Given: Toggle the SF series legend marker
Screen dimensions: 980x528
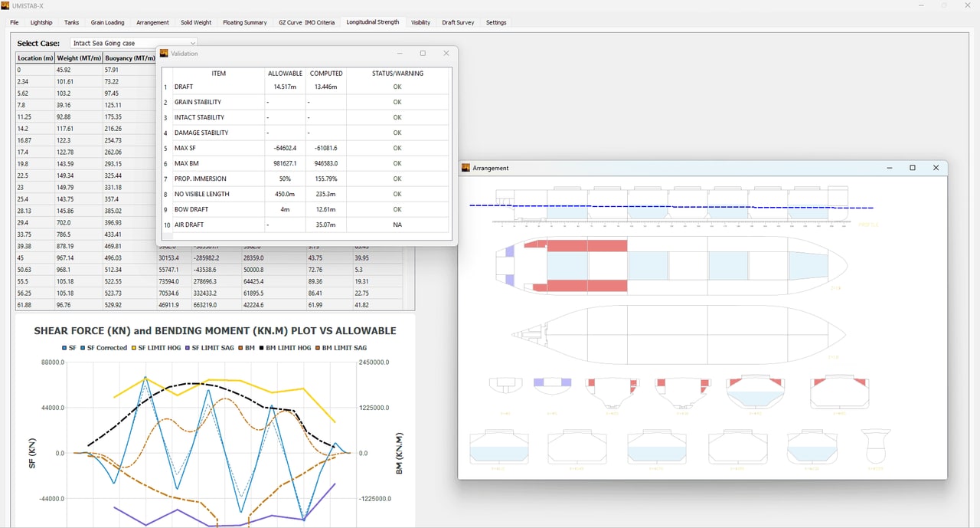Looking at the screenshot, I should tap(65, 348).
